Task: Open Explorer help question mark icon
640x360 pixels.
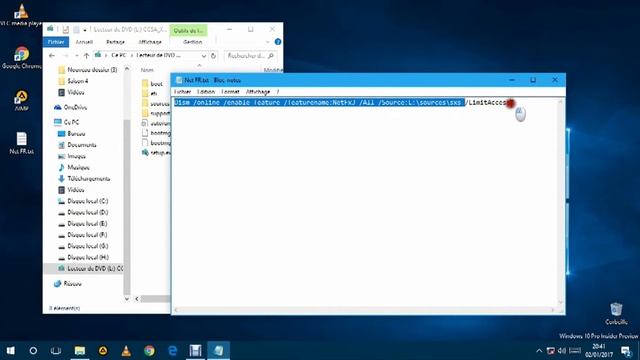Action: click(x=278, y=42)
